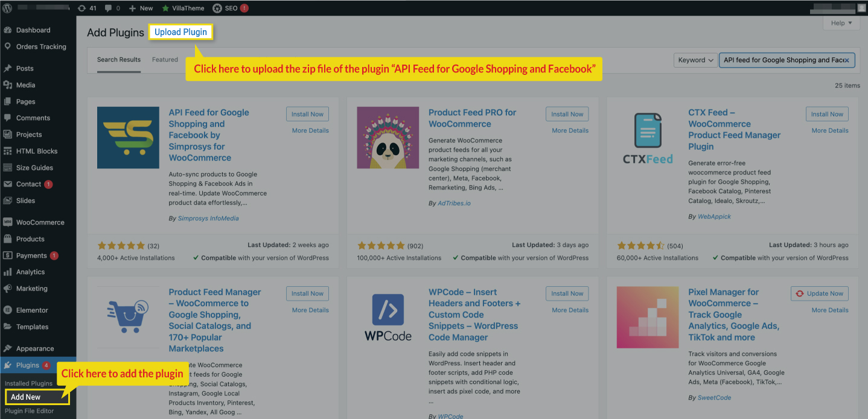Click the Marketing megaphone icon in sidebar
Viewport: 868px width, 419px height.
[8, 289]
